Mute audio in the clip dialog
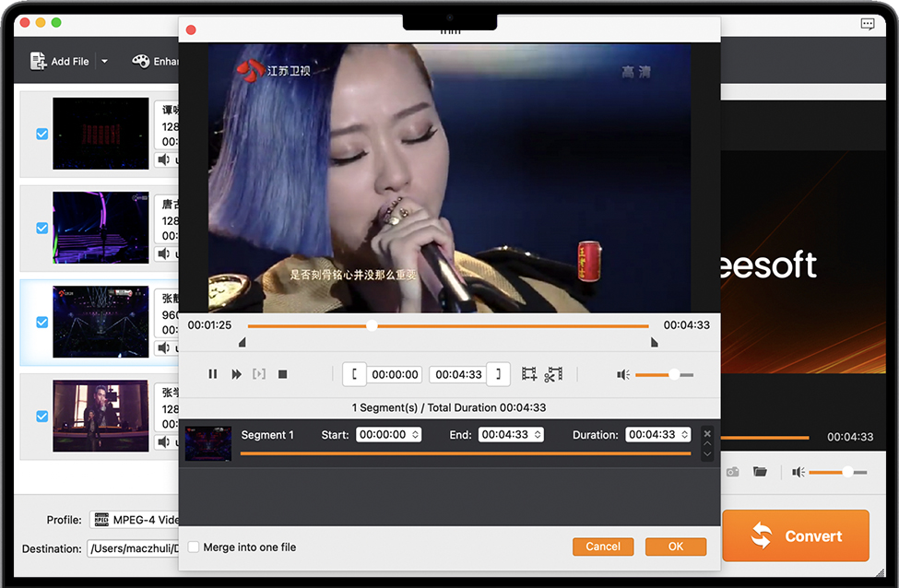The width and height of the screenshot is (899, 588). point(623,374)
